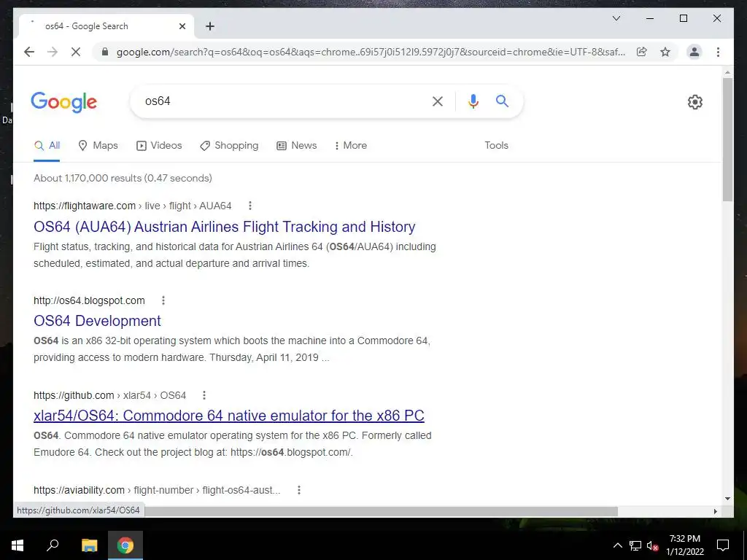Click the github.com › xlar54 › OS64 breadcrumb
The image size is (747, 560).
[109, 395]
